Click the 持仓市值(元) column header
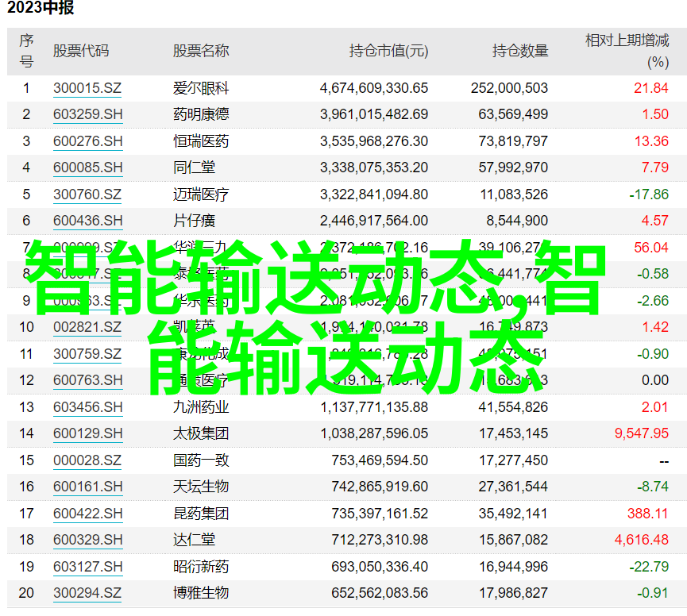Image resolution: width=687 pixels, height=616 pixels. 388,52
